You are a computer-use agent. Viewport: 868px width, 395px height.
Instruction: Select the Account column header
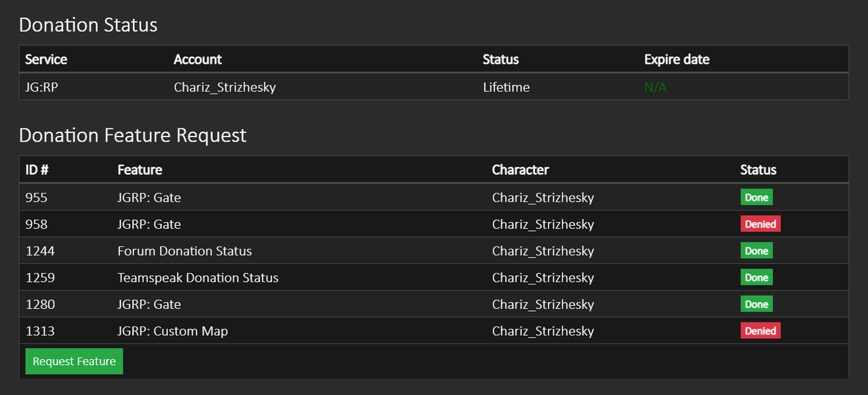[197, 59]
